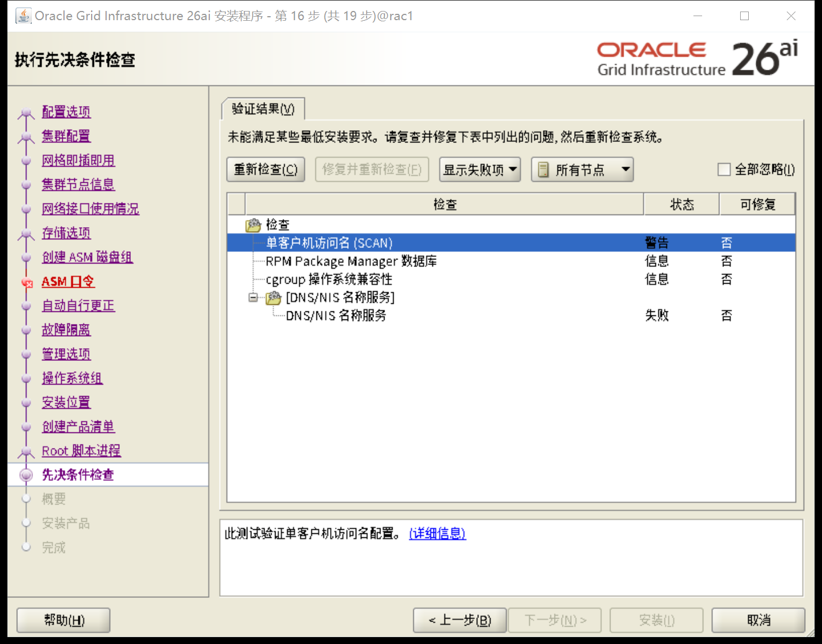Go to the 操作系统组 step
This screenshot has height=644, width=822.
tap(72, 378)
